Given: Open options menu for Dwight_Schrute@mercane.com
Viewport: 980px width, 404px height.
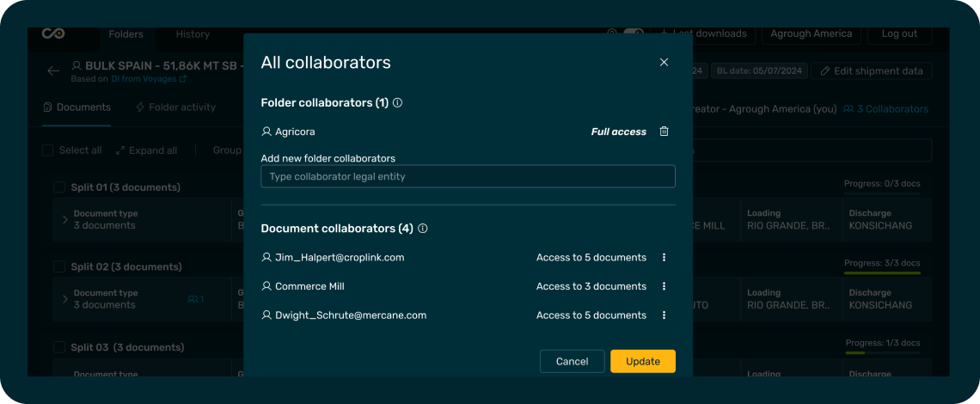Looking at the screenshot, I should 664,315.
